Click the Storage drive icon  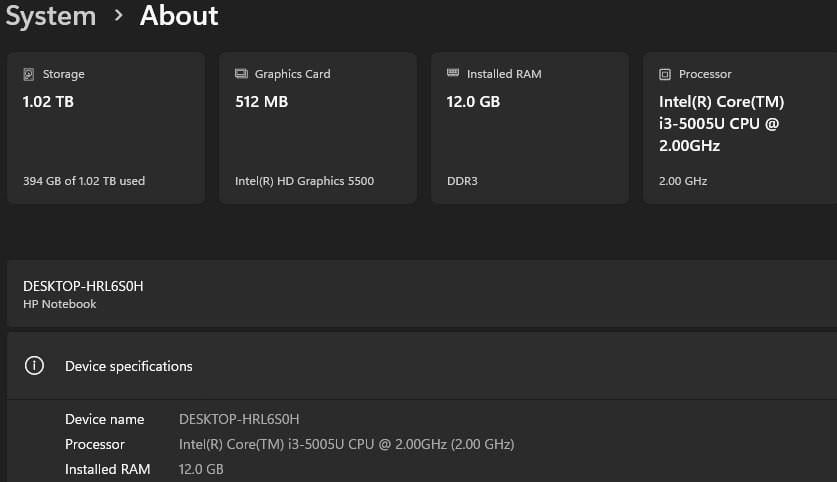[x=29, y=74]
